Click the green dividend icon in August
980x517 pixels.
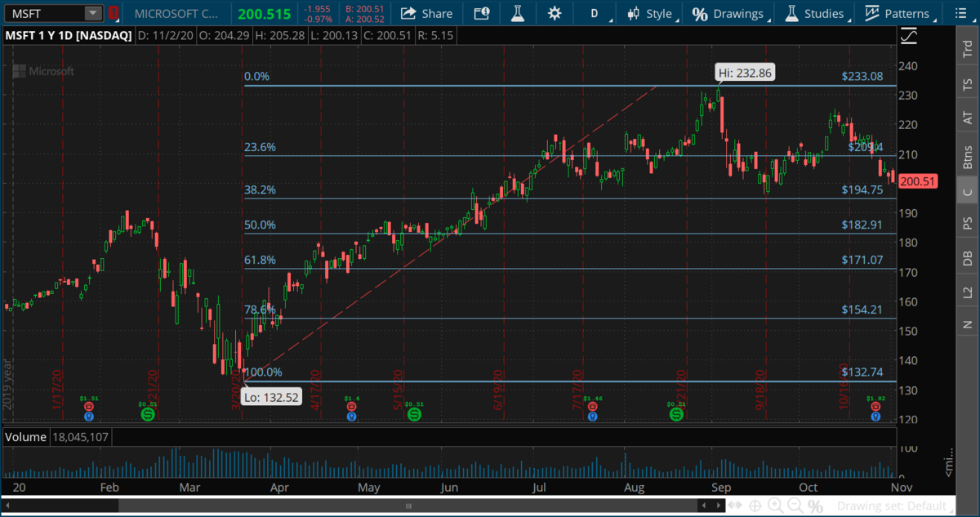676,415
